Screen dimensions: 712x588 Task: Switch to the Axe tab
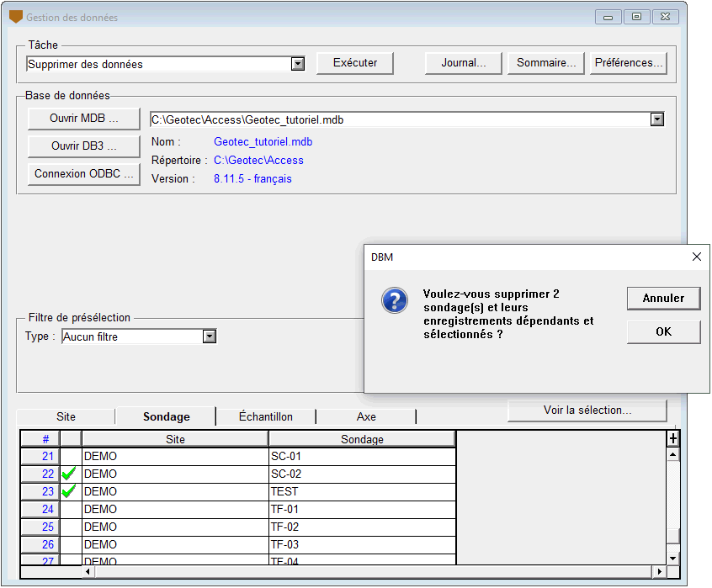366,416
